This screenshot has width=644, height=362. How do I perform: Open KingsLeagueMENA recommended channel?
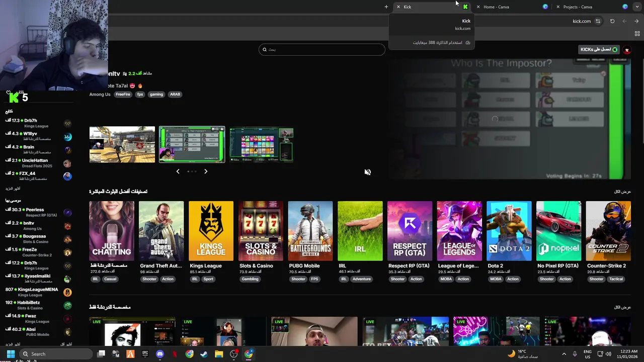pos(38,292)
